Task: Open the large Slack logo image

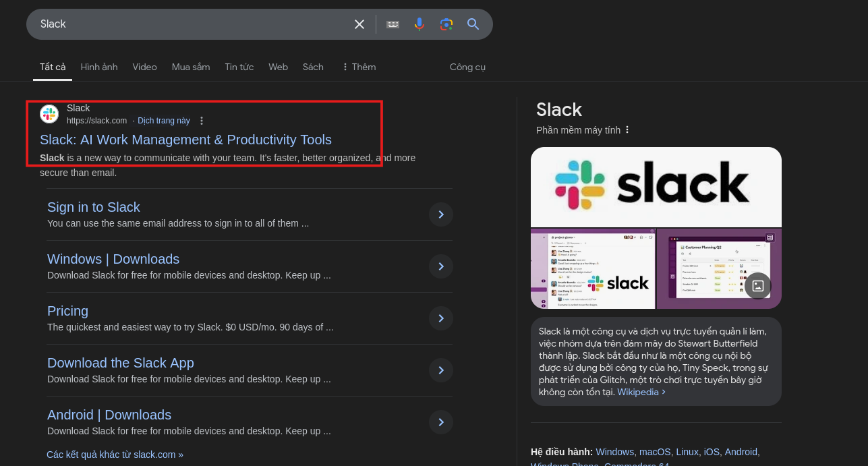Action: pos(656,187)
